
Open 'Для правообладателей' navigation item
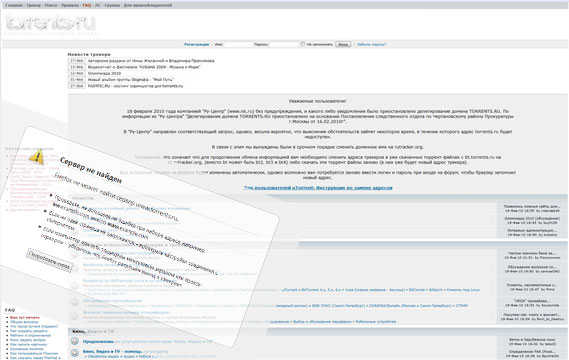(x=148, y=5)
